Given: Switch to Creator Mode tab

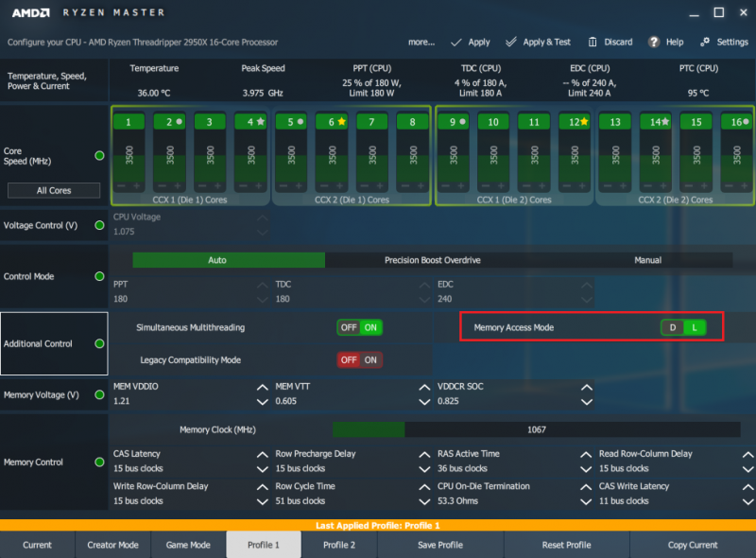Looking at the screenshot, I should (112, 545).
